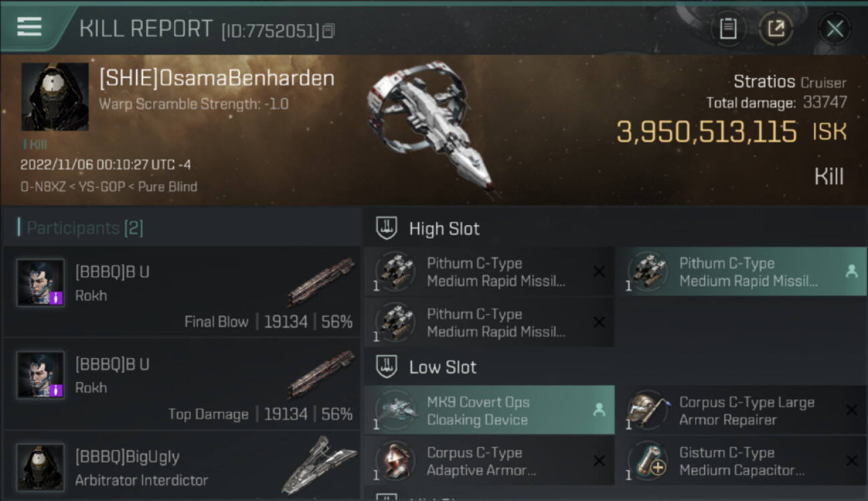Screen dimensions: 868x501
Task: Close the kill report window
Action: pos(835,29)
